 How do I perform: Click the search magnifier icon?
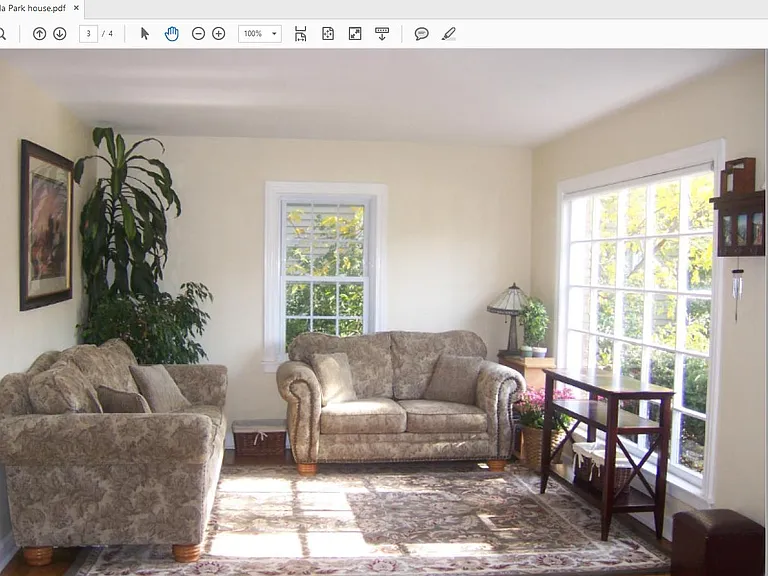pyautogui.click(x=2, y=34)
